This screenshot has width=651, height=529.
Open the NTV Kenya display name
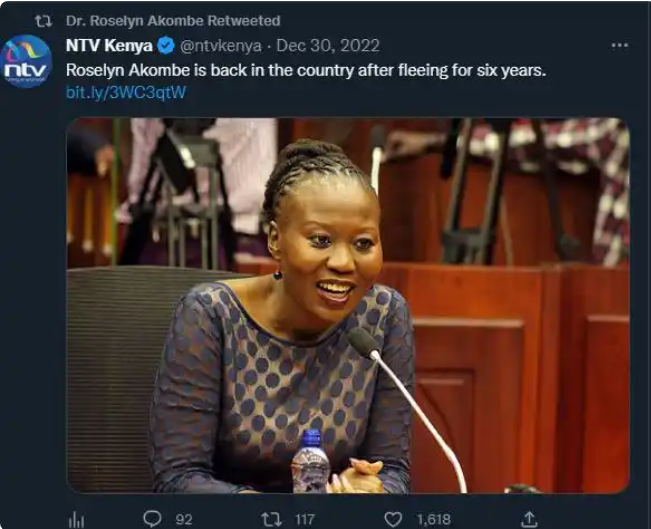109,46
